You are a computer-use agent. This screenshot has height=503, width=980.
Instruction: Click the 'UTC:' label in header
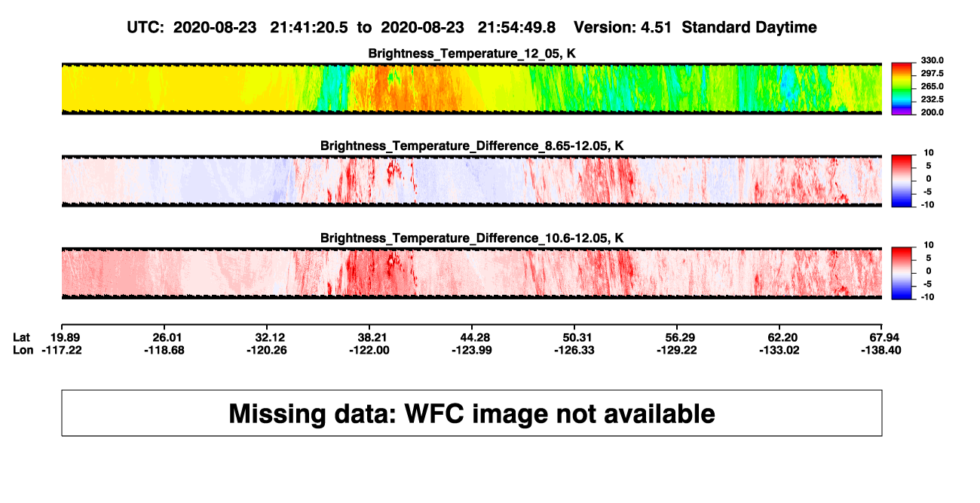145,27
